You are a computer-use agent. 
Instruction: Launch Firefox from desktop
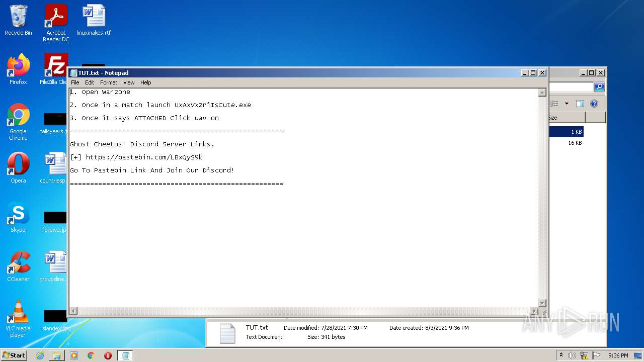(18, 69)
